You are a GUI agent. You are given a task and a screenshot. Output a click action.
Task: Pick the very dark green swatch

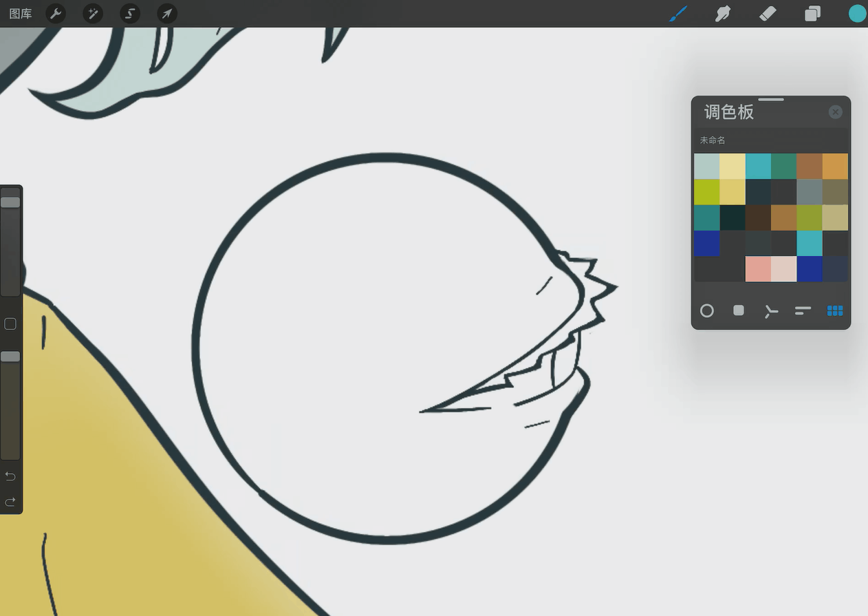pos(733,217)
